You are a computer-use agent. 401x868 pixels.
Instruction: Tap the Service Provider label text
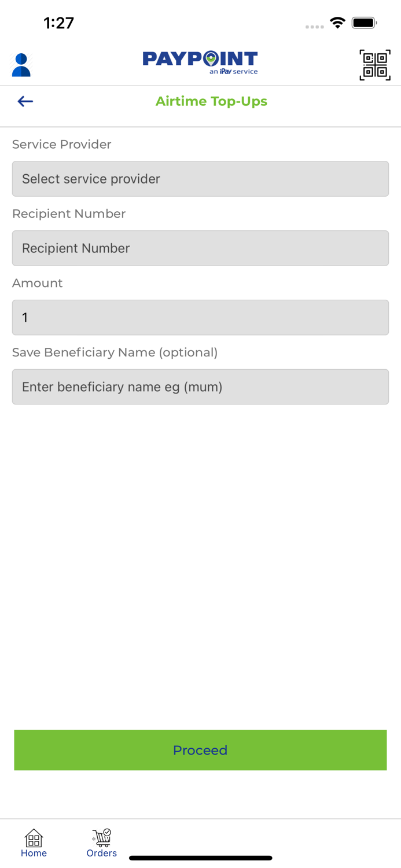[62, 144]
